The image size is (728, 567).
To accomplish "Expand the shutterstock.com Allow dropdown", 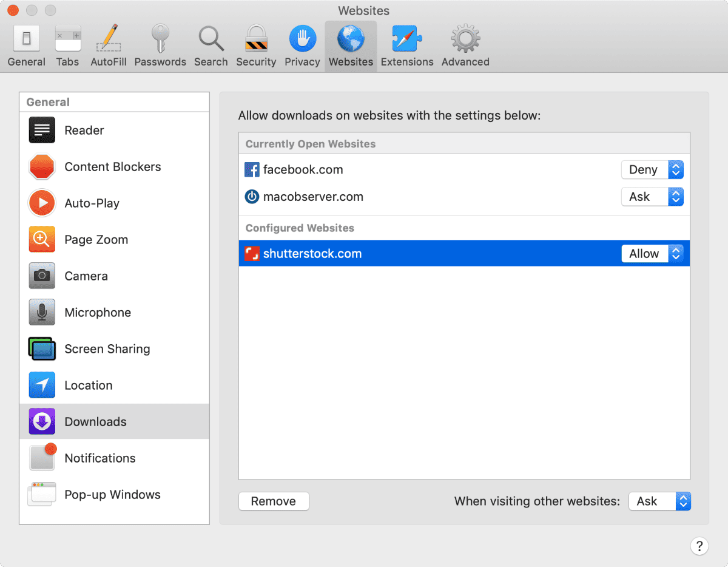I will click(652, 254).
